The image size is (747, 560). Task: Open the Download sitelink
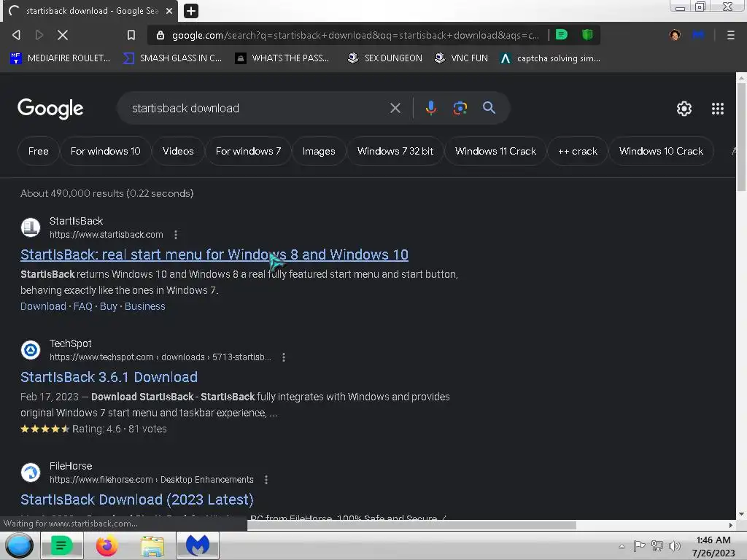[x=43, y=306]
